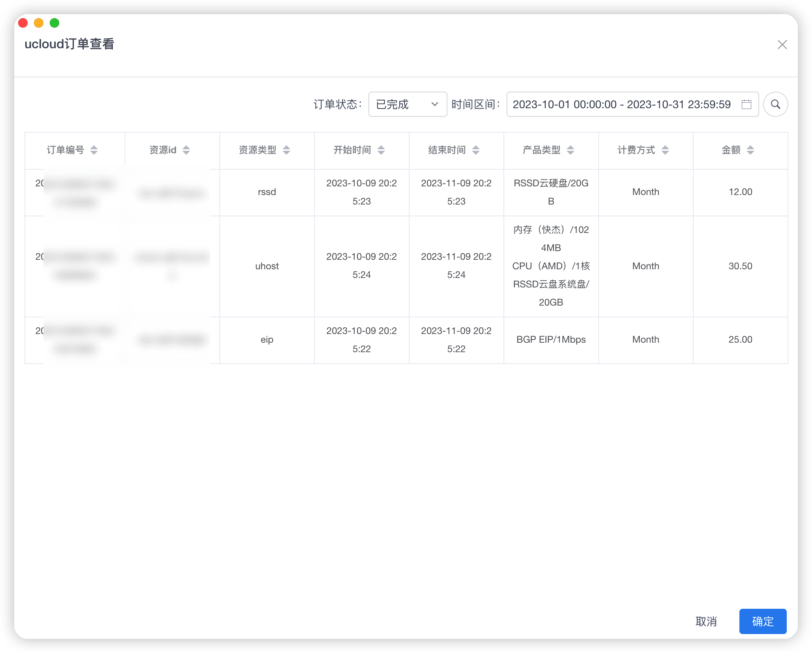The width and height of the screenshot is (812, 653).
Task: Sort by 资源类型 column sort icon
Action: pyautogui.click(x=286, y=150)
